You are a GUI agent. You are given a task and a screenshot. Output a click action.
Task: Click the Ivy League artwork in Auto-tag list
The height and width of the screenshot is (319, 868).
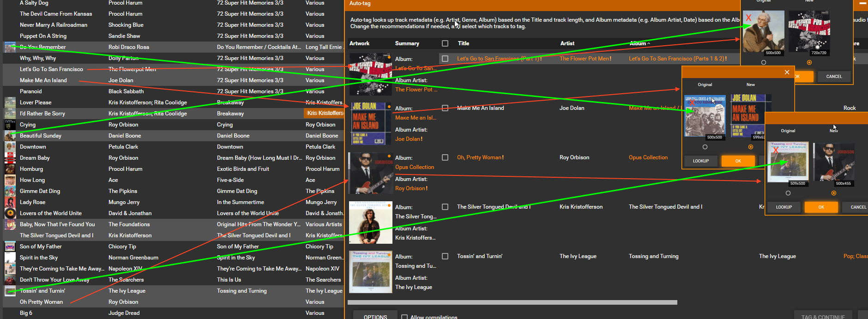(x=370, y=272)
